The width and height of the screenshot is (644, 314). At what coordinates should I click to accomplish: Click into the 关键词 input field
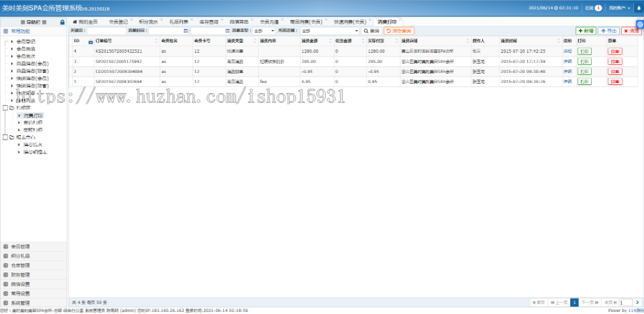click(107, 31)
